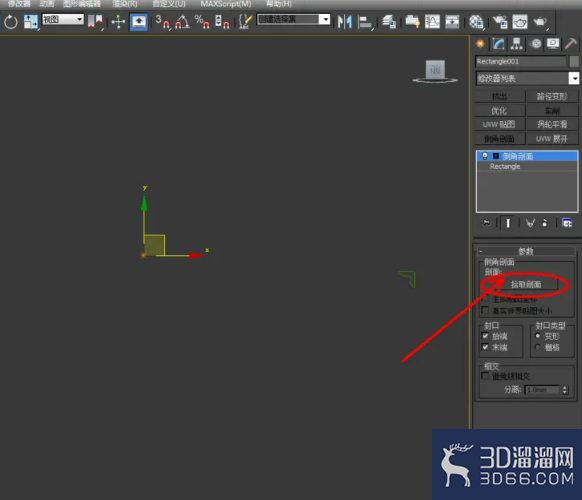
Task: Select the Scale tool icon
Action: click(x=30, y=22)
